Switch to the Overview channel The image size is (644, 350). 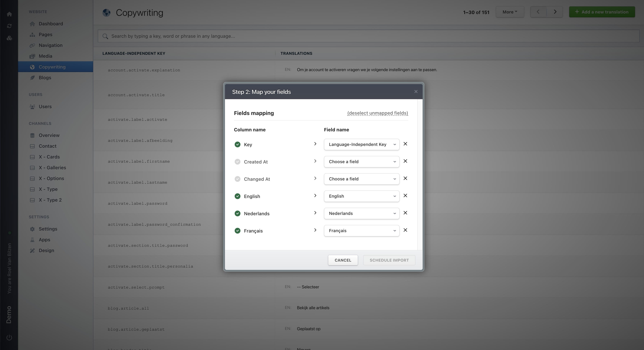point(49,135)
